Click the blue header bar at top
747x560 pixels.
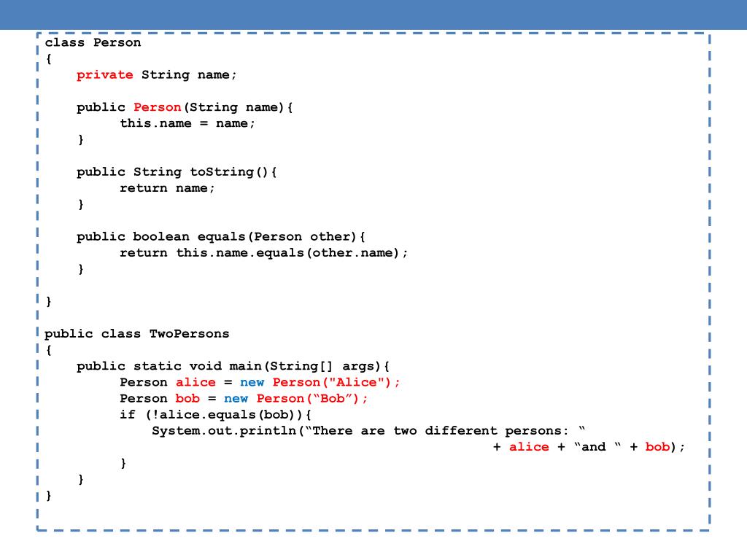(373, 15)
